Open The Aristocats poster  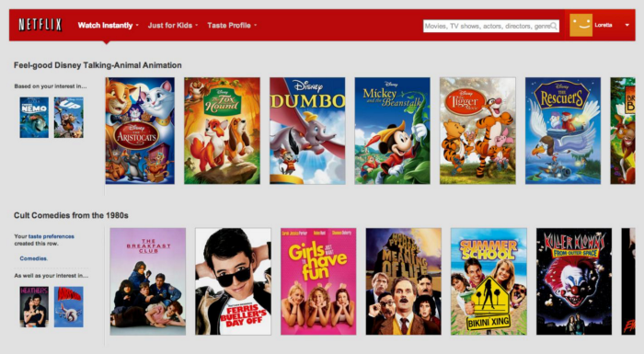(x=140, y=131)
